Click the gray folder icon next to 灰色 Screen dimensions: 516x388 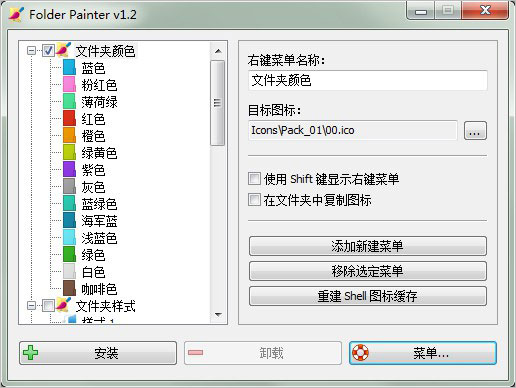(x=69, y=186)
